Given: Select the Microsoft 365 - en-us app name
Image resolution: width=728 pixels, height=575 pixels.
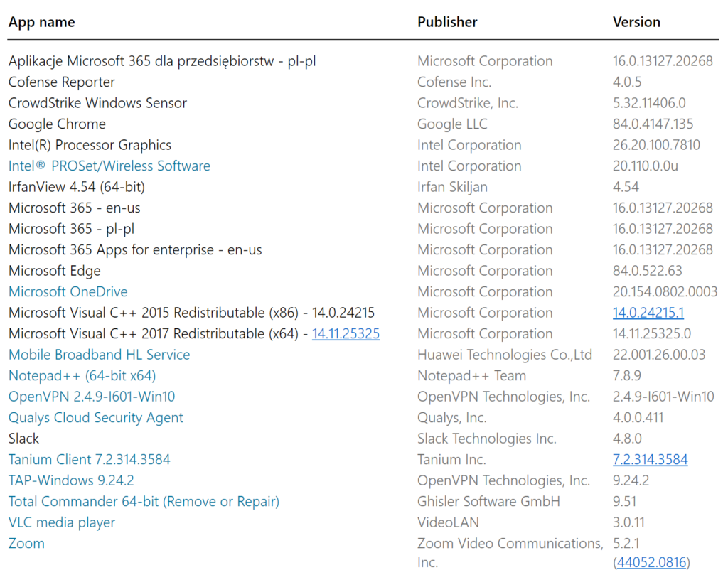Looking at the screenshot, I should coord(74,208).
